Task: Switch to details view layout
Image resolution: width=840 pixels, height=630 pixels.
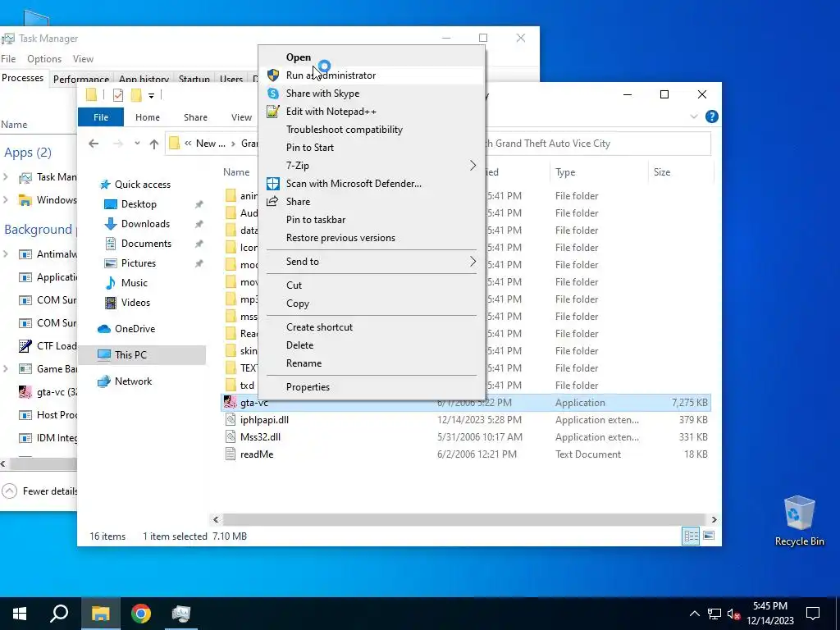Action: [691, 536]
